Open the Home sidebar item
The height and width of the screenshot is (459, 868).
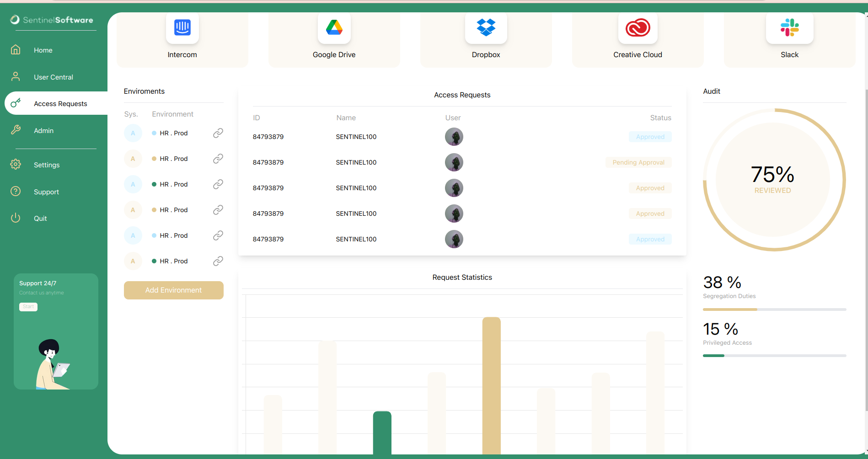[43, 50]
